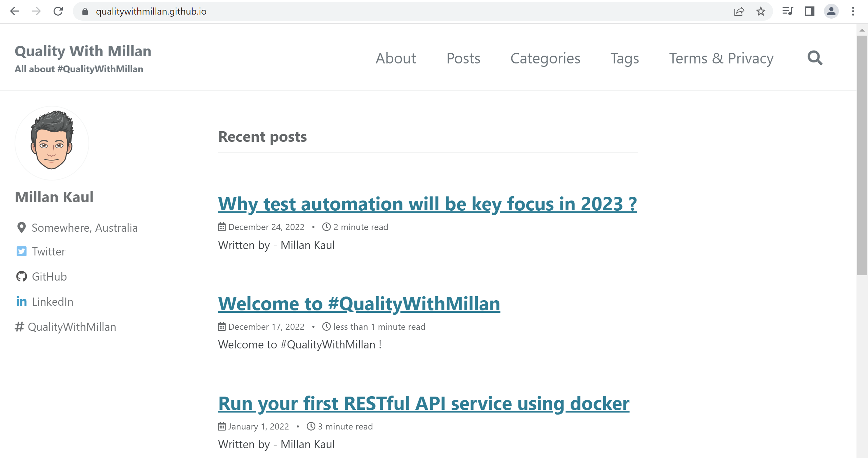Viewport: 868px width, 458px height.
Task: Bookmark page with the star icon
Action: [x=761, y=12]
